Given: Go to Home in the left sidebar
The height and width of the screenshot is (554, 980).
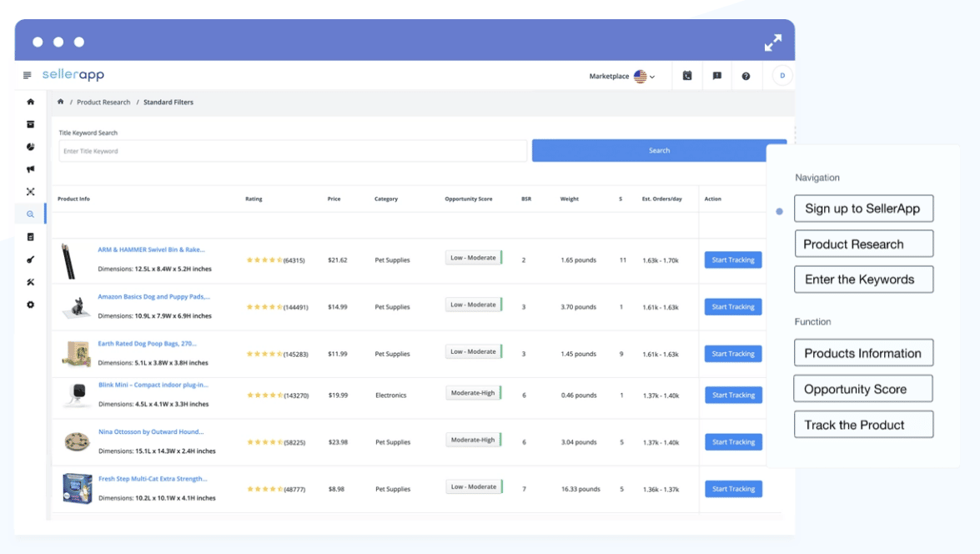Looking at the screenshot, I should click(x=31, y=101).
